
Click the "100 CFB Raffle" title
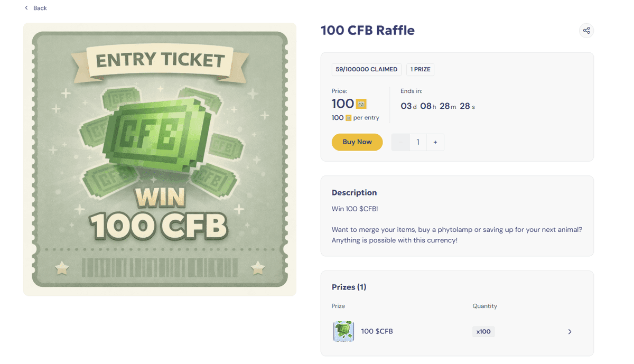tap(367, 31)
